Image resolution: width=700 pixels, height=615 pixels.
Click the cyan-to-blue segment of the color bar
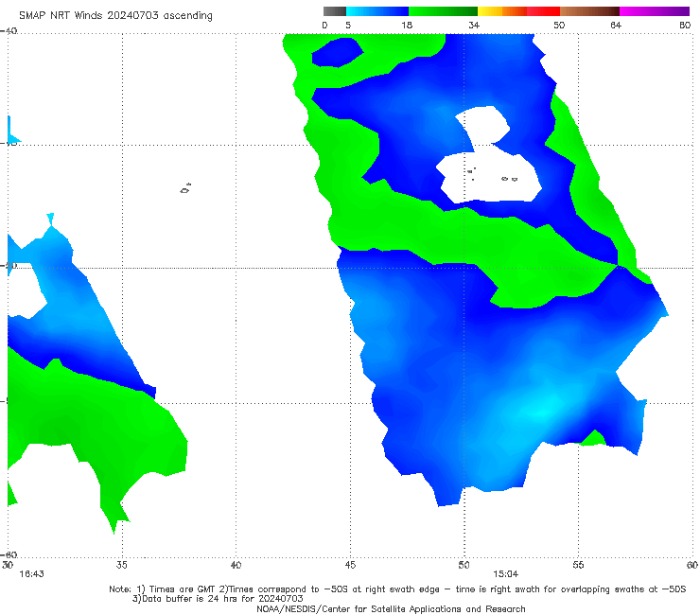(x=377, y=11)
